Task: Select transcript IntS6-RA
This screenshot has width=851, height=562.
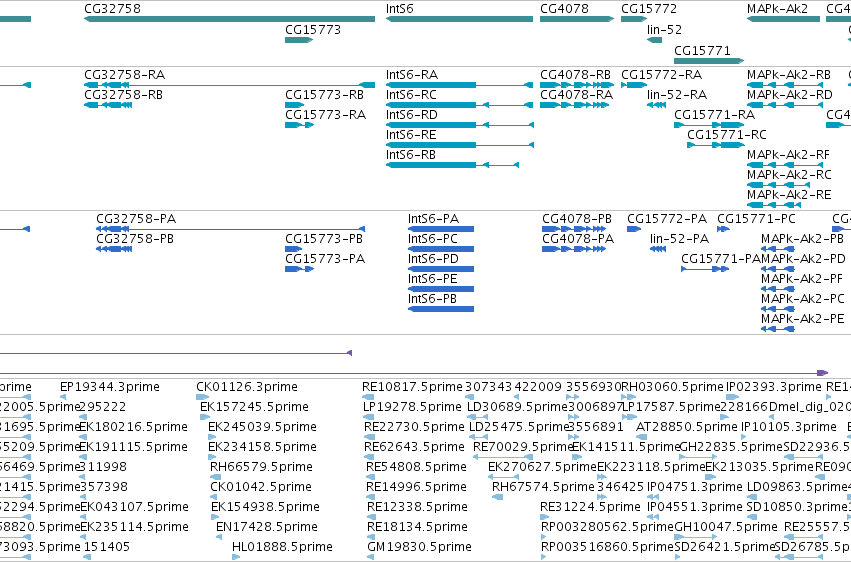Action: (459, 85)
